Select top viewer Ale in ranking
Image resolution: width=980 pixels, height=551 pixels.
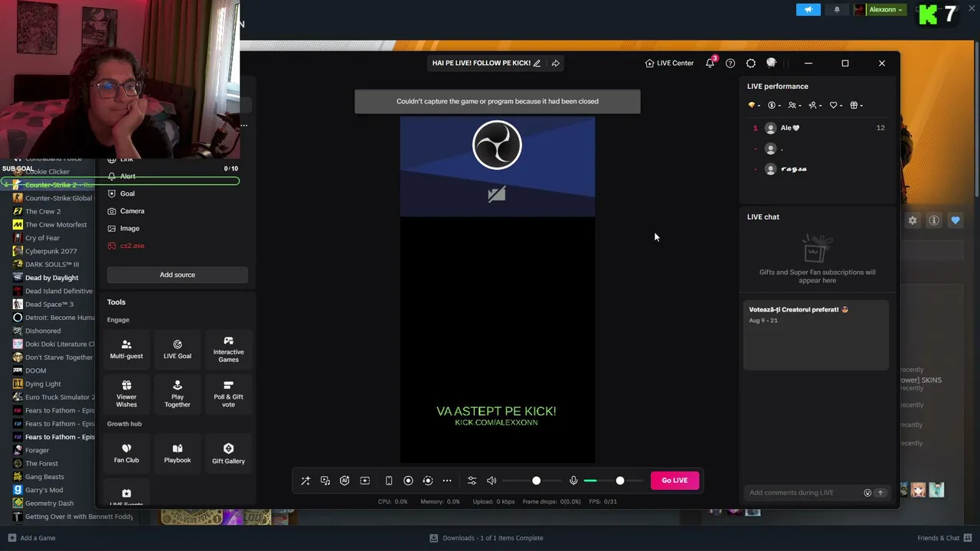pos(818,128)
